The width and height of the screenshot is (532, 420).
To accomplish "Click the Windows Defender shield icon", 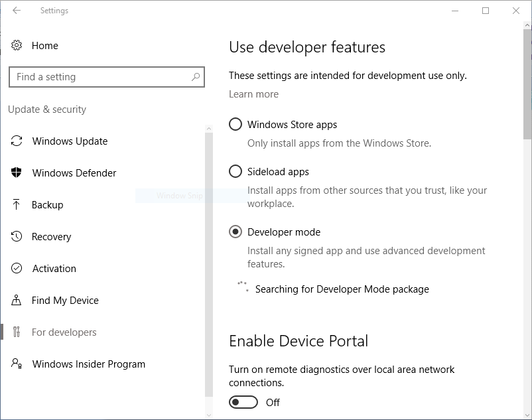I will 17,173.
